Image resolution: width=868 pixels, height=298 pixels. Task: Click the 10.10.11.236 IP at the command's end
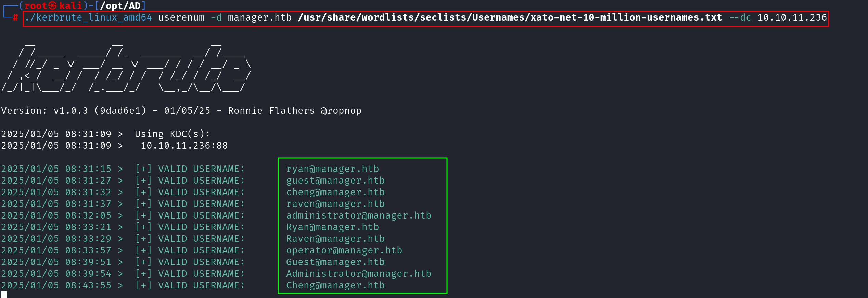[x=792, y=17]
